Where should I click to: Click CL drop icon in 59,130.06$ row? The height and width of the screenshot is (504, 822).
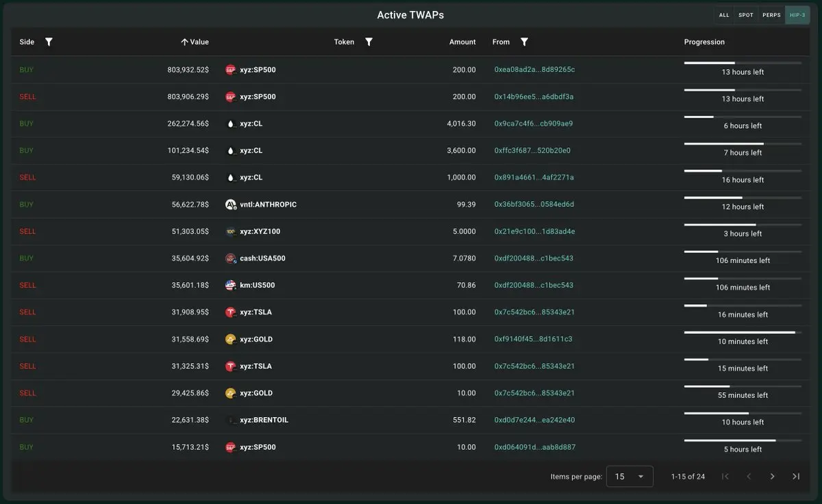coord(231,177)
